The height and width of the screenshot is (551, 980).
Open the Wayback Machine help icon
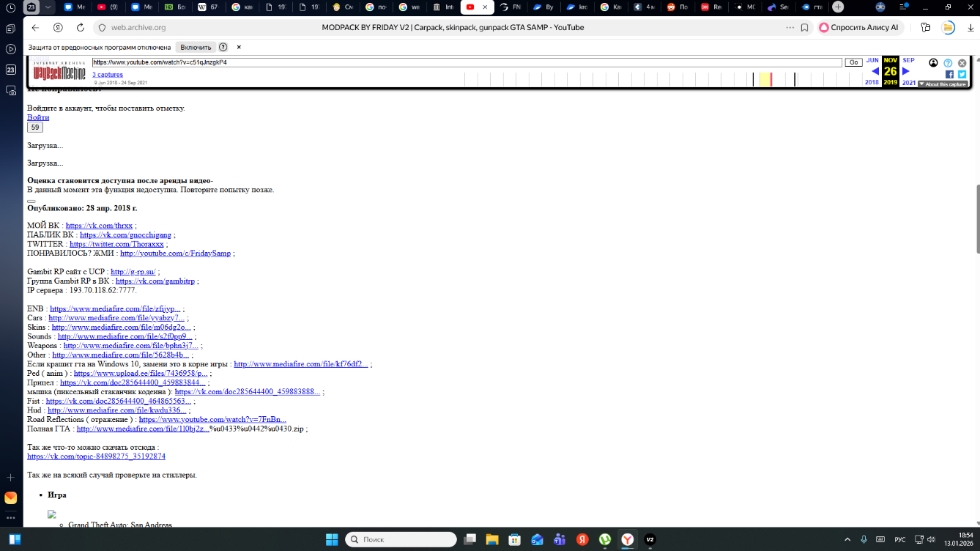[x=948, y=63]
